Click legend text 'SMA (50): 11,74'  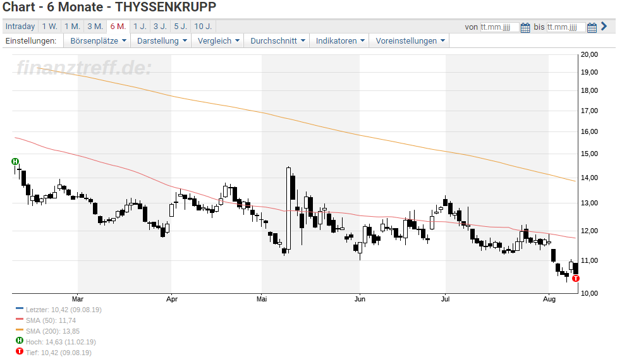click(x=51, y=320)
